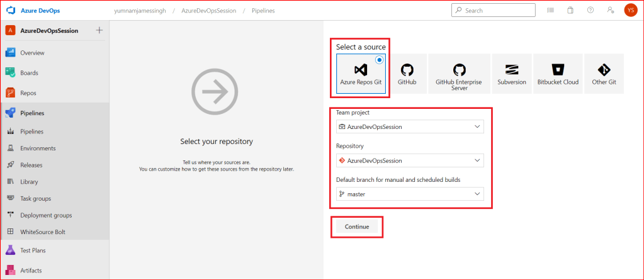Open Repos in the sidebar
This screenshot has width=644, height=280.
pos(28,93)
